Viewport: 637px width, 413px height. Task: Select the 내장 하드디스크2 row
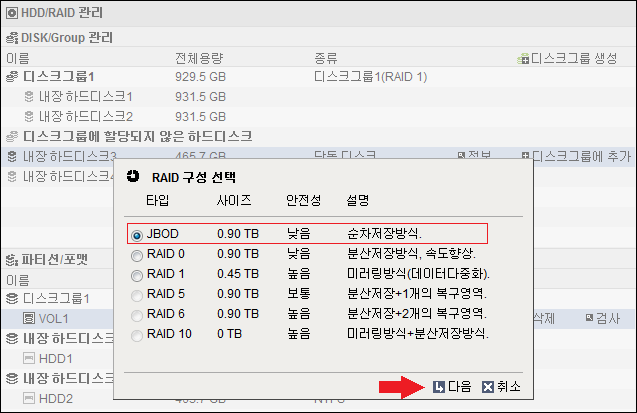318,117
